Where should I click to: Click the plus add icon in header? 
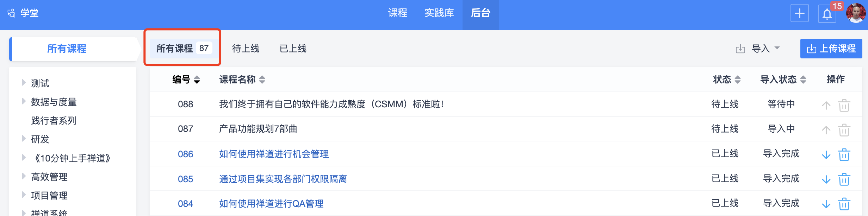[799, 13]
